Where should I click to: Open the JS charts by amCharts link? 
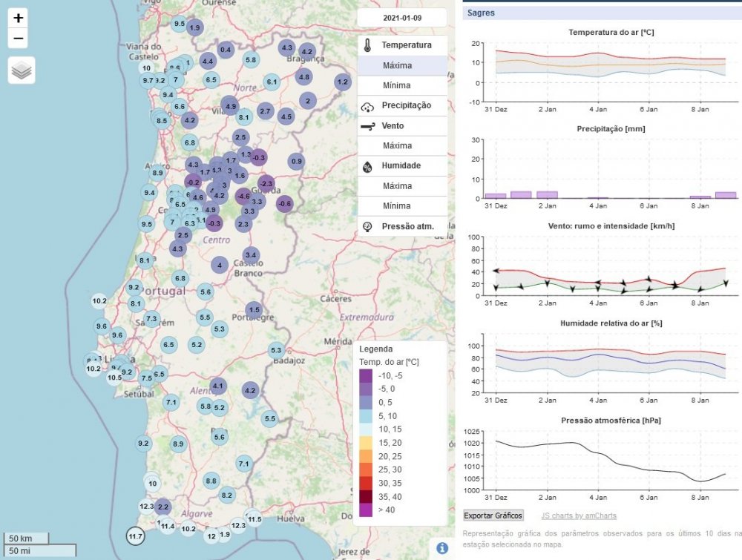click(x=578, y=515)
